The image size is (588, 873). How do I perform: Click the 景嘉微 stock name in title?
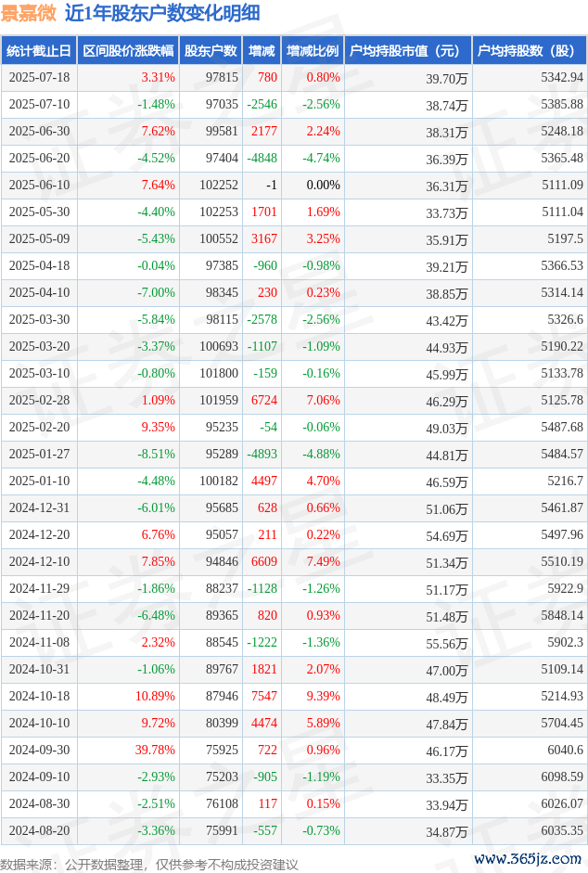[x=29, y=13]
